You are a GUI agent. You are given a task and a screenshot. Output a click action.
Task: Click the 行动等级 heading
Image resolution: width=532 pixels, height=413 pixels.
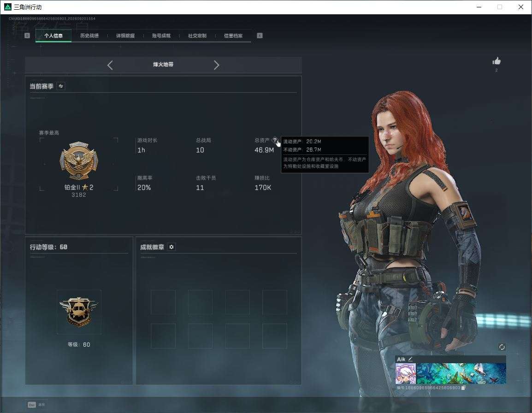pyautogui.click(x=48, y=247)
